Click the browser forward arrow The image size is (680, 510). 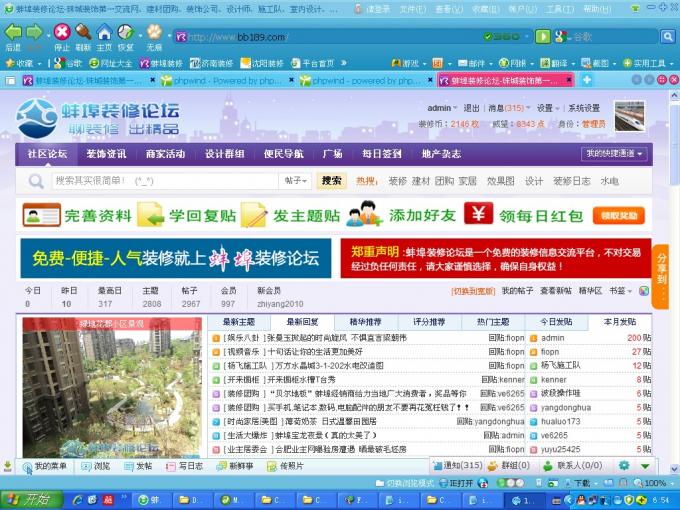coord(34,33)
